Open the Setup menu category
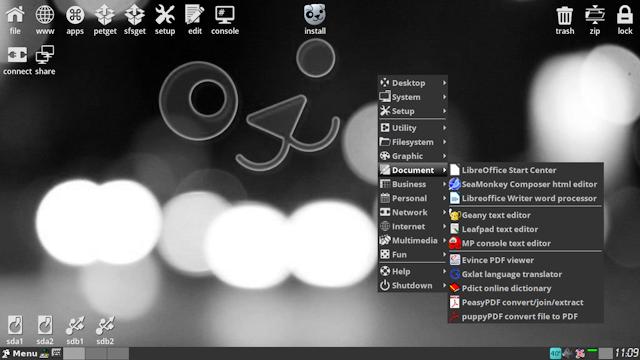The height and width of the screenshot is (360, 640). coord(413,111)
